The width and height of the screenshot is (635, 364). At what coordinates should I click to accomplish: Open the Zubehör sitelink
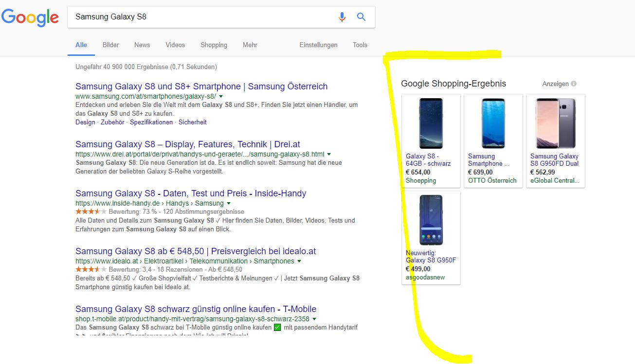(112, 122)
